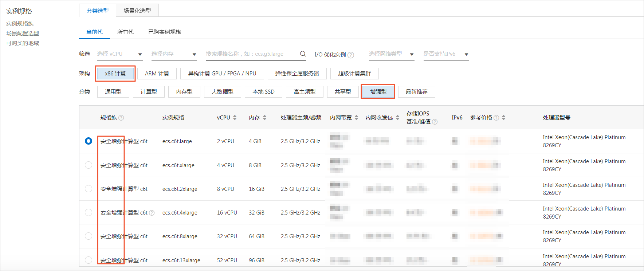Viewport: 644px width, 271px height.
Task: Select 弹性裸金属服务器 architecture
Action: (x=297, y=74)
